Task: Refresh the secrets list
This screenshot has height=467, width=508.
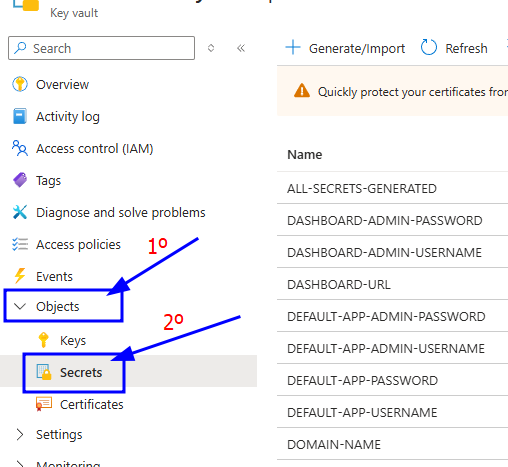Action: (x=454, y=48)
